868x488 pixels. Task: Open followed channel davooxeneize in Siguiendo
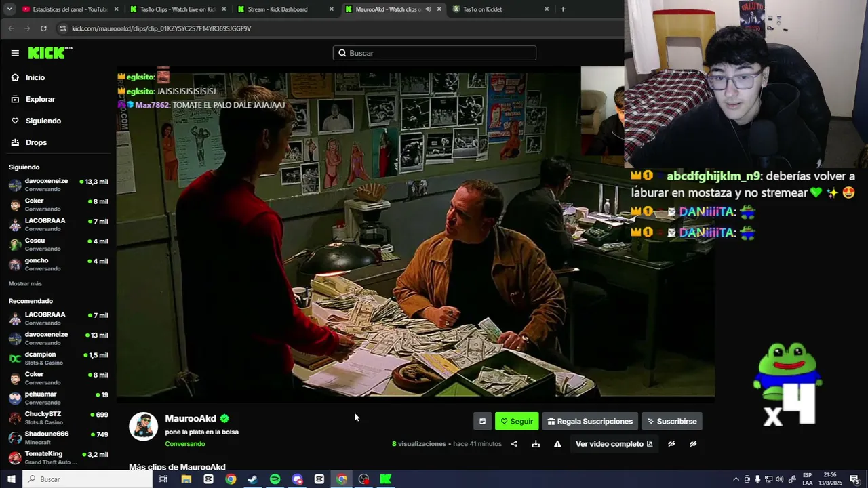[58, 185]
